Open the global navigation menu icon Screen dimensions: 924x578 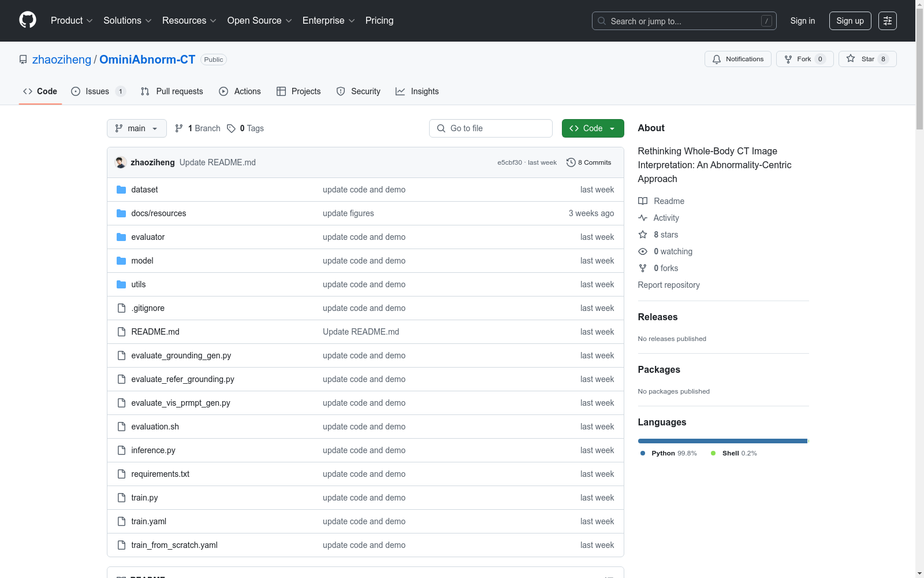click(x=888, y=21)
